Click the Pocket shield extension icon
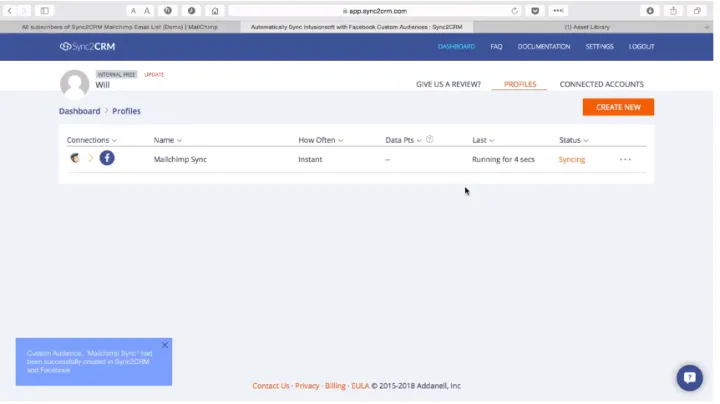This screenshot has height=404, width=720. [x=535, y=11]
